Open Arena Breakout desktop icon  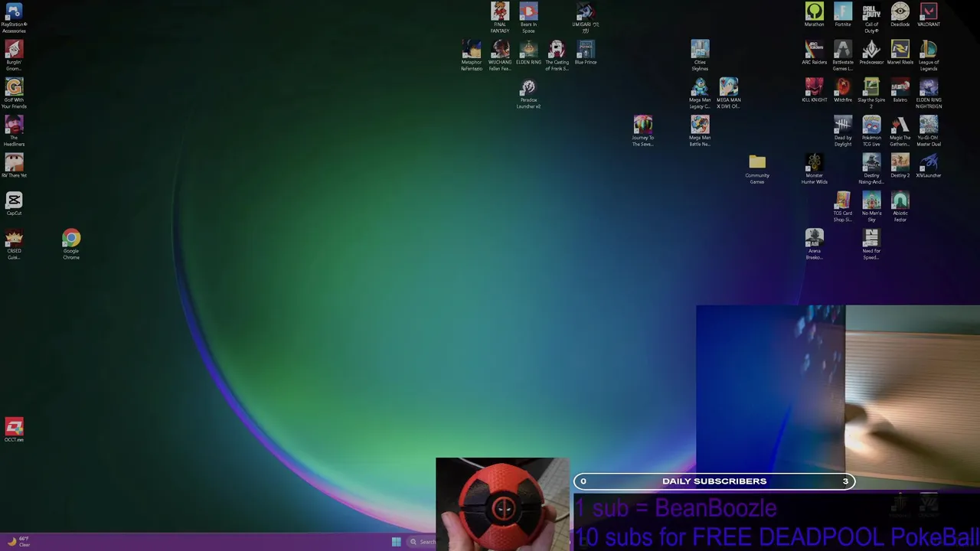815,244
